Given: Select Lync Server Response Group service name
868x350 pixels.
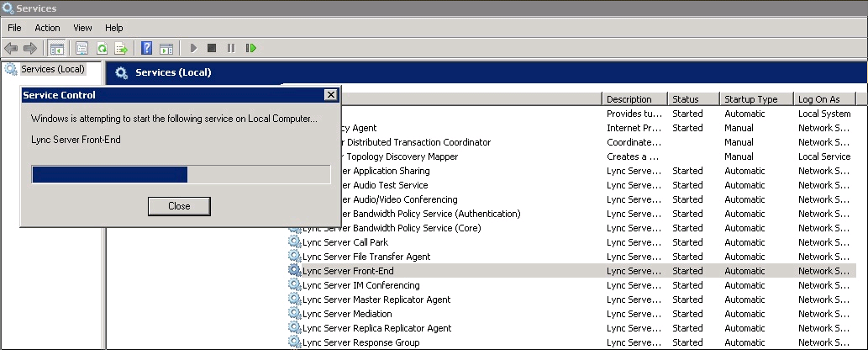Looking at the screenshot, I should pyautogui.click(x=361, y=342).
